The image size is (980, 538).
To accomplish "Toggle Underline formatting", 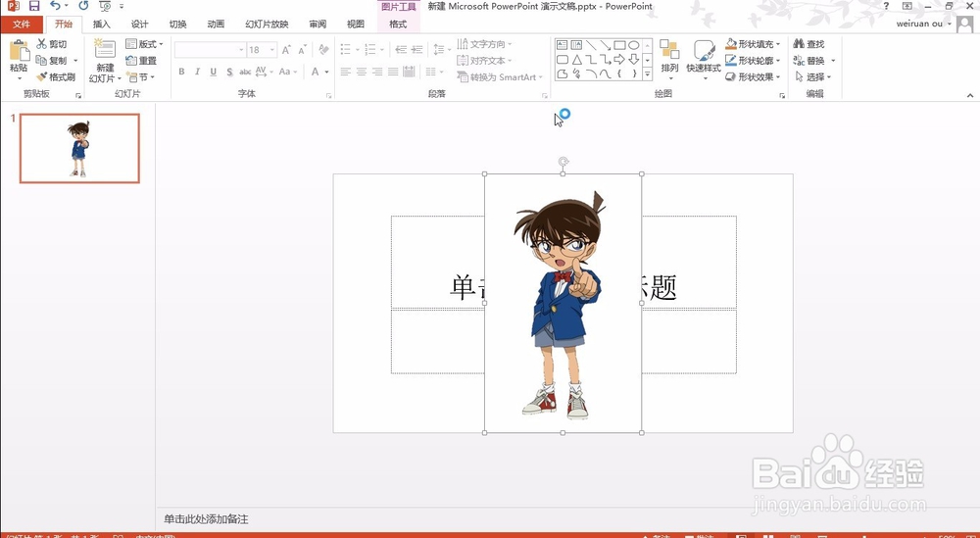I will click(x=213, y=72).
